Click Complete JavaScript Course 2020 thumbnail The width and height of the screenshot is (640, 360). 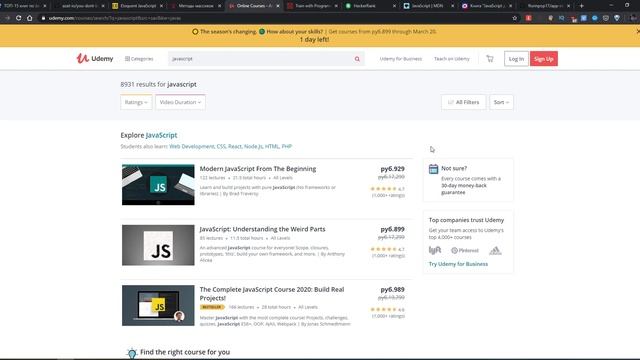pos(158,305)
